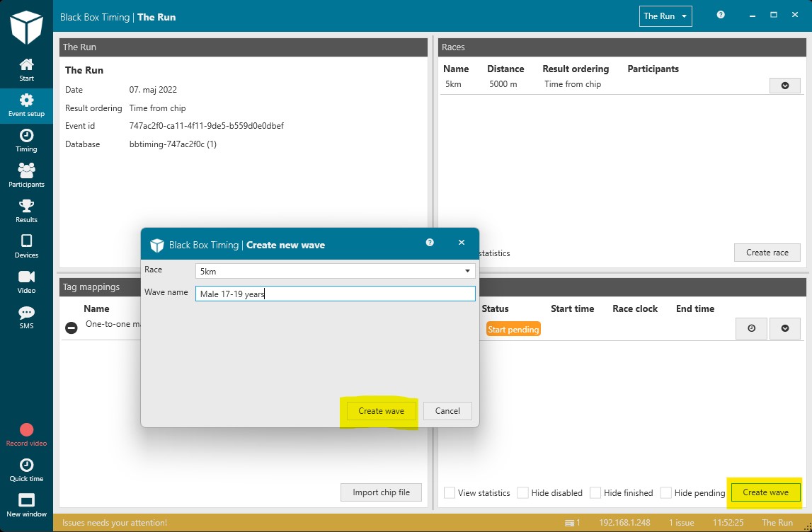Expand the 5km race row options

tap(785, 86)
